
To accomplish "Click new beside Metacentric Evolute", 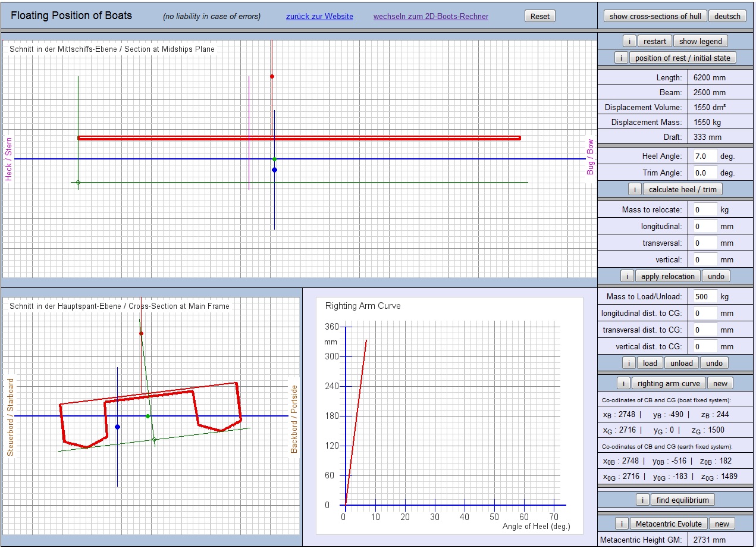I will click(x=722, y=524).
